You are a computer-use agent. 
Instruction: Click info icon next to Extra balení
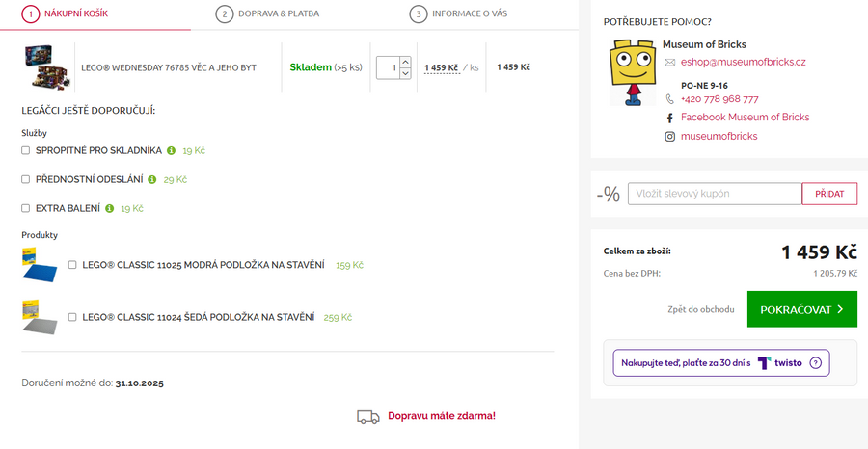point(110,208)
